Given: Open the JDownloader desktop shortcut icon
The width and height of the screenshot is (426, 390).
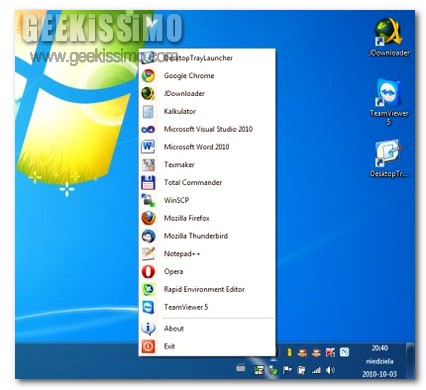Looking at the screenshot, I should click(389, 37).
